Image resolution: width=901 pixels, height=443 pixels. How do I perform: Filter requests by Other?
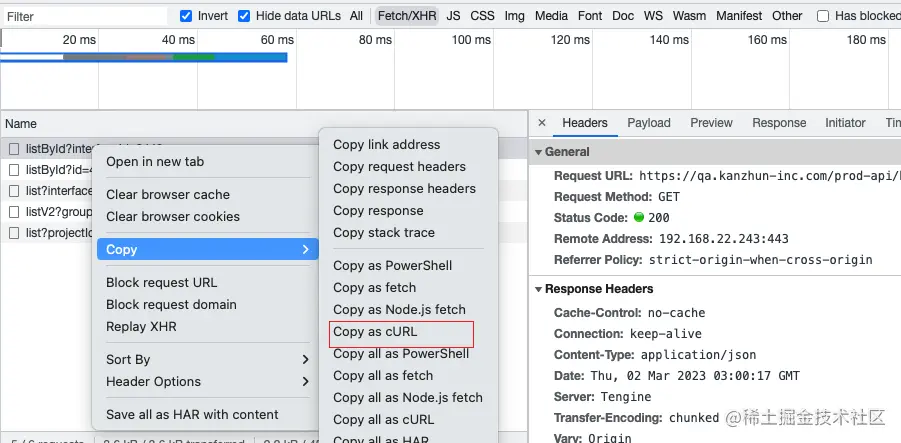[x=787, y=16]
